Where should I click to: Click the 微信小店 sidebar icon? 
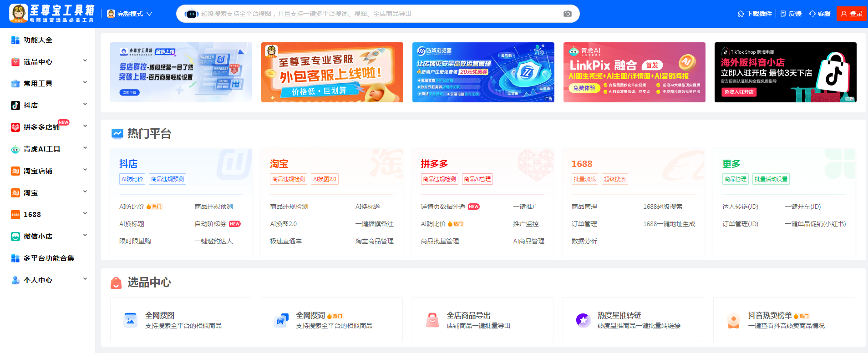tap(15, 237)
